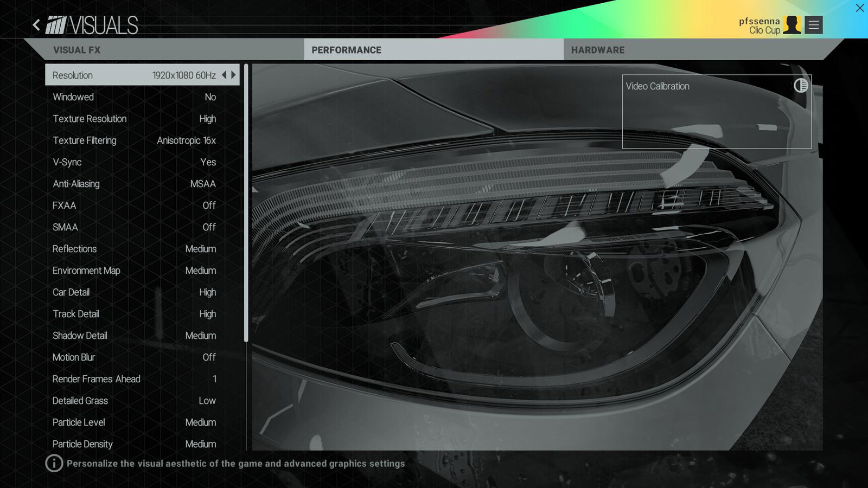Click the info icon beside help text
Image resolution: width=868 pixels, height=488 pixels.
[x=54, y=463]
